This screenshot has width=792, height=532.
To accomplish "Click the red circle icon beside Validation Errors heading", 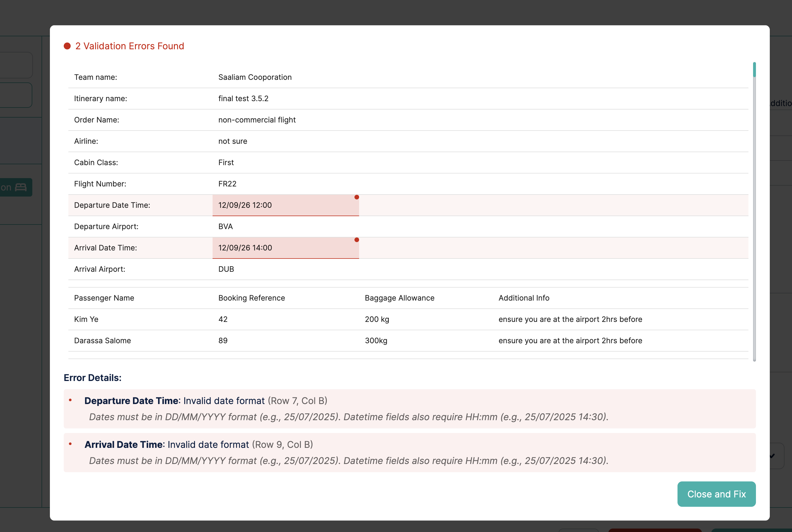I will tap(67, 46).
